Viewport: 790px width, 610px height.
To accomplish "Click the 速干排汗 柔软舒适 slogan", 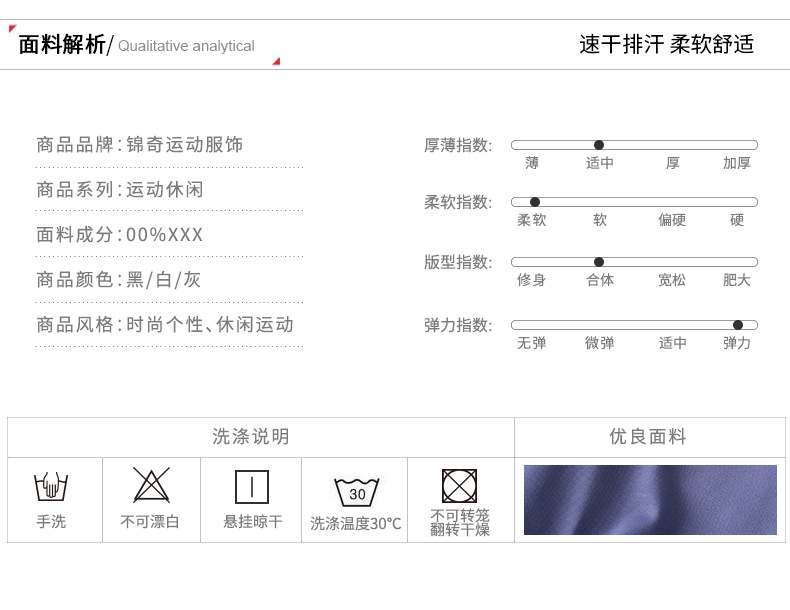I will [x=666, y=44].
